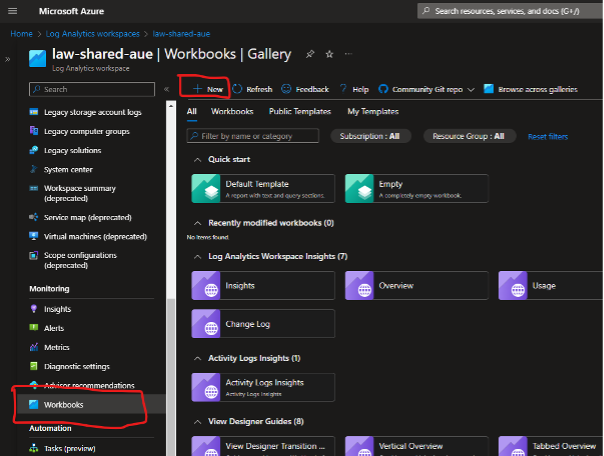Go to Home breadcrumb

point(22,34)
